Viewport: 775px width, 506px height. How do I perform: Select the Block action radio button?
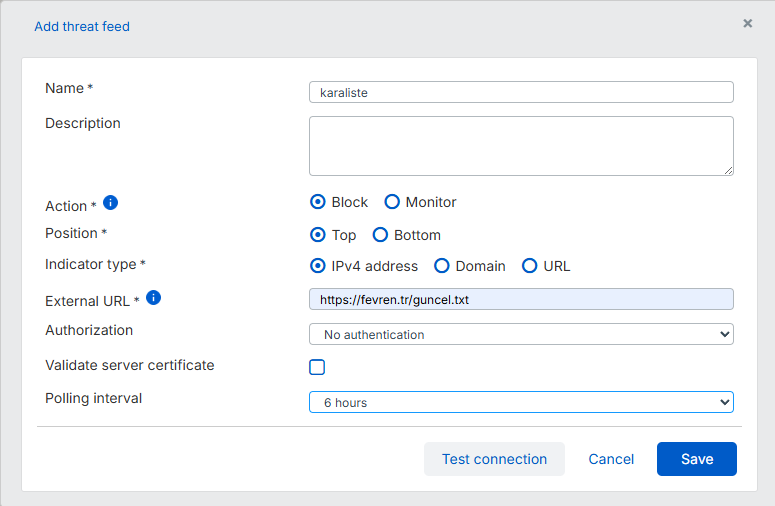[x=318, y=202]
